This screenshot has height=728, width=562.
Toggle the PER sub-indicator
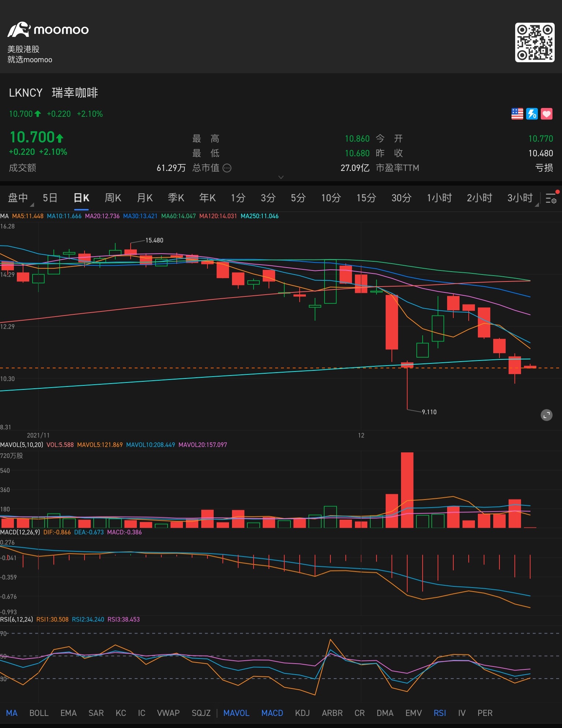pos(485,713)
